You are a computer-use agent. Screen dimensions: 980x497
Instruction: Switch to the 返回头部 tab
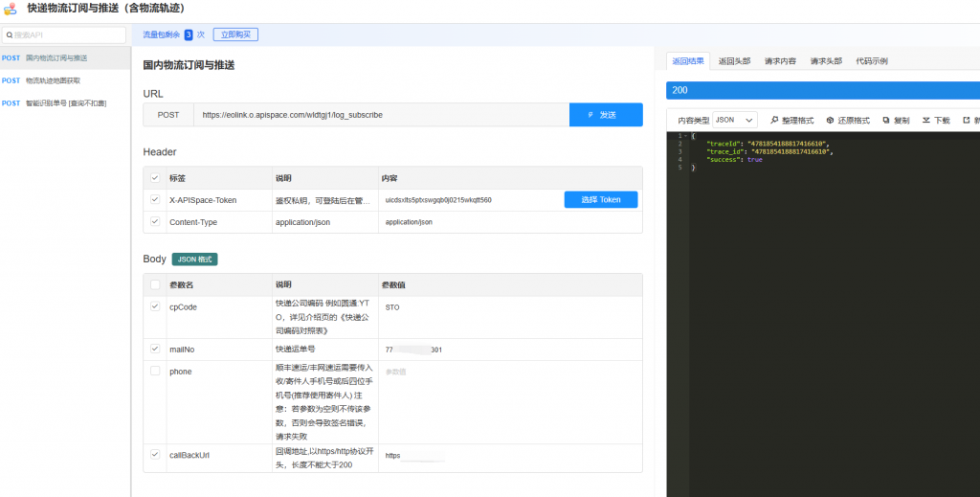tap(734, 61)
